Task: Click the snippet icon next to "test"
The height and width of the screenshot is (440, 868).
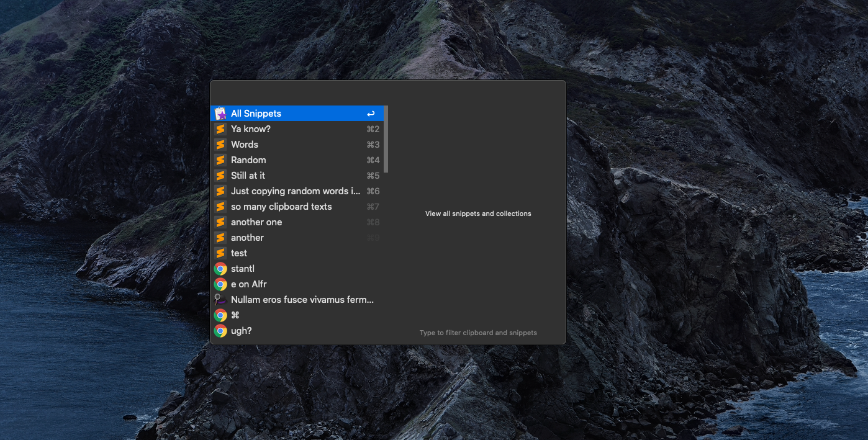Action: tap(220, 253)
